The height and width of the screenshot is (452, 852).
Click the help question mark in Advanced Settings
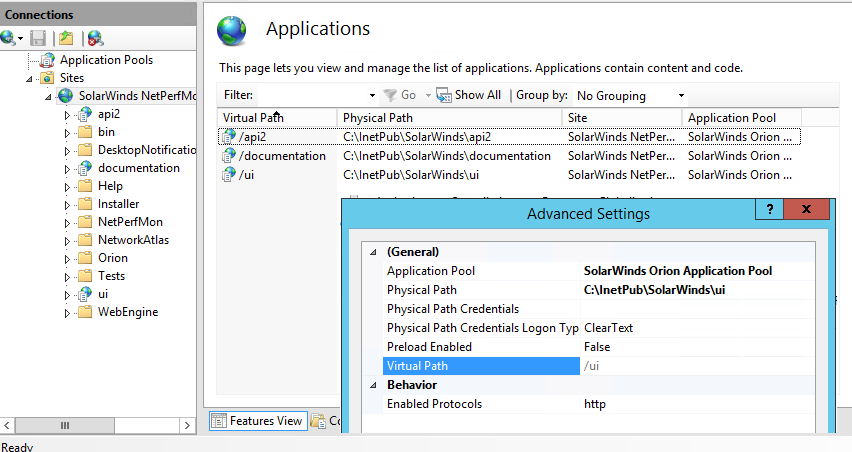tap(769, 209)
